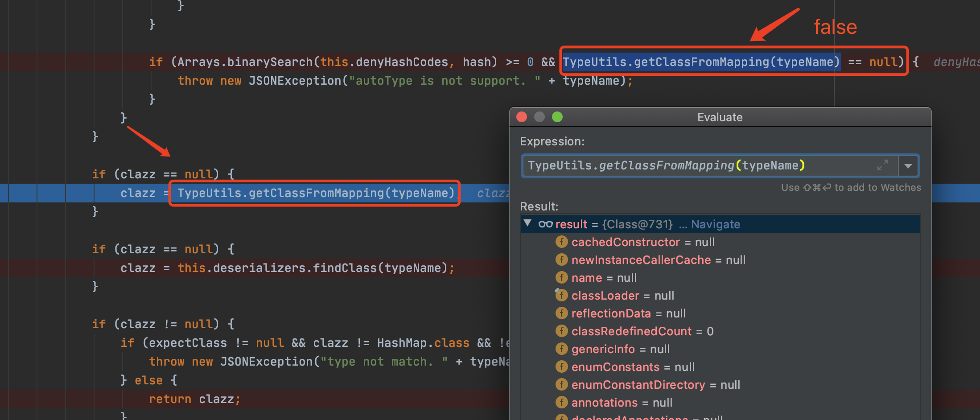Click the Navigate link beside result

tap(715, 224)
